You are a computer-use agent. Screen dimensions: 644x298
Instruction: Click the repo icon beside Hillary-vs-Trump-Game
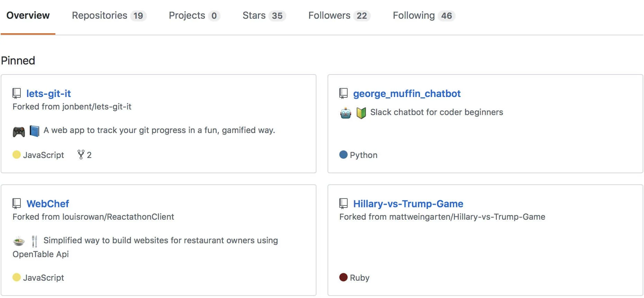pos(343,204)
